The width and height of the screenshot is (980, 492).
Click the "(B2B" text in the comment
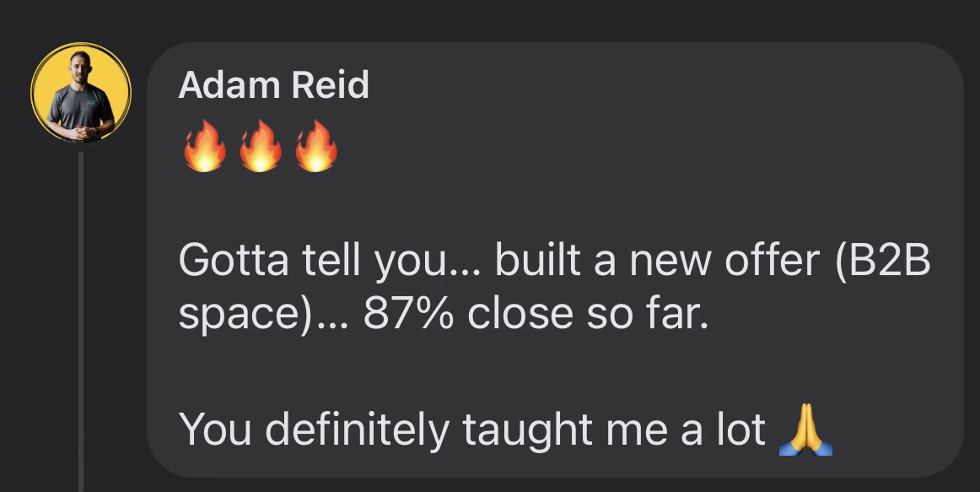point(881,262)
